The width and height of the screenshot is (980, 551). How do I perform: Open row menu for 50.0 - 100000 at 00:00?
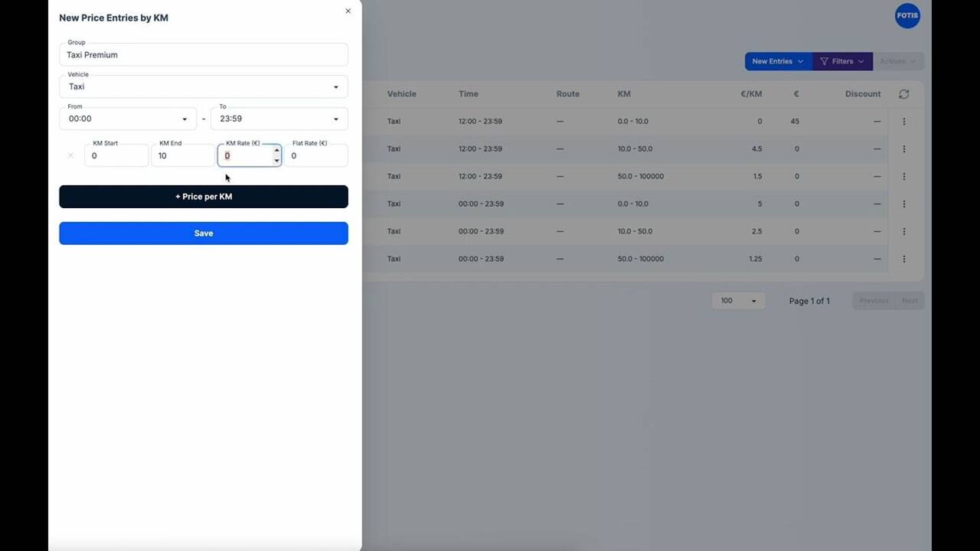click(903, 259)
